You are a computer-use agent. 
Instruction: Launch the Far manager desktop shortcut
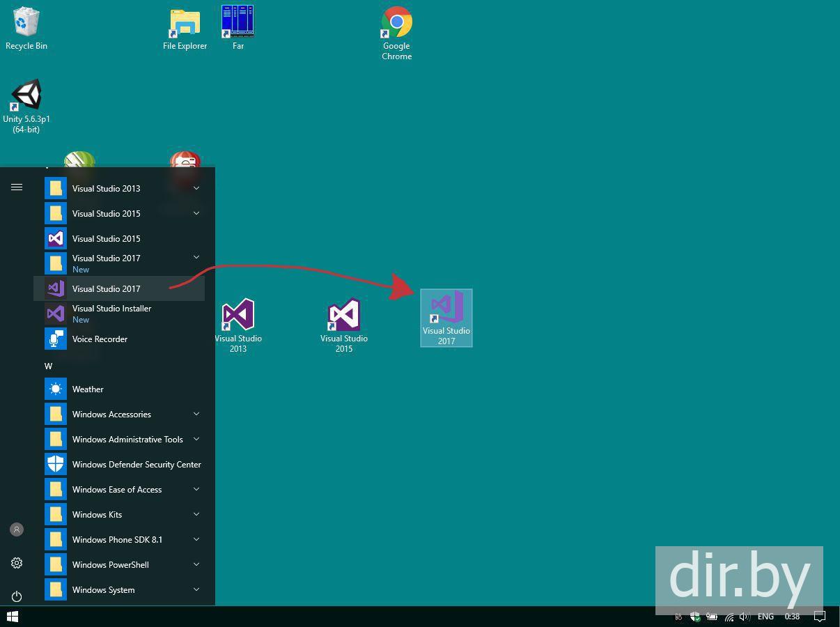click(238, 28)
